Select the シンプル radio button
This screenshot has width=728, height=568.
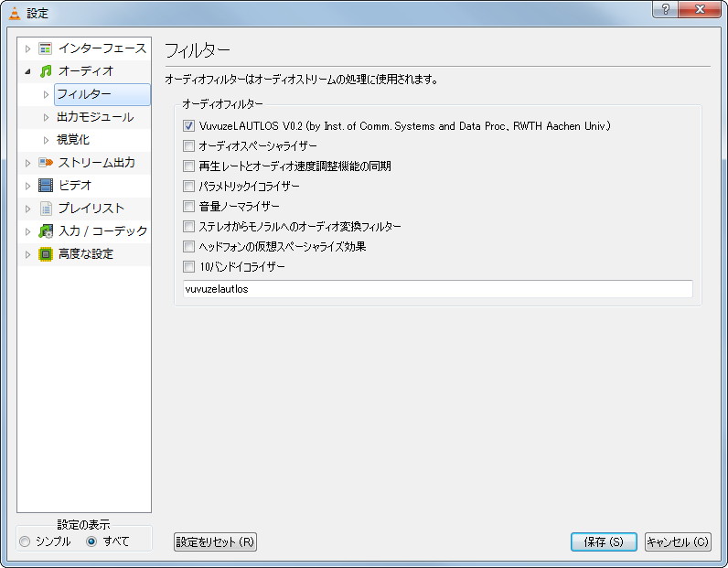click(25, 541)
